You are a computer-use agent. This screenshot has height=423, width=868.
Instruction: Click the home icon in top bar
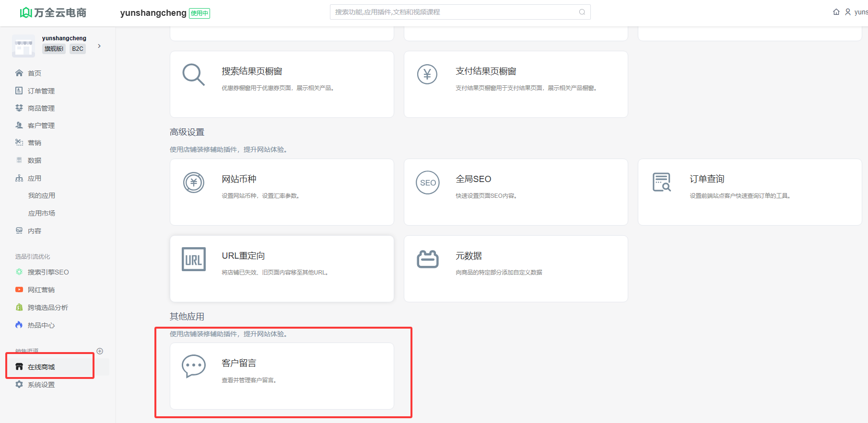[836, 12]
